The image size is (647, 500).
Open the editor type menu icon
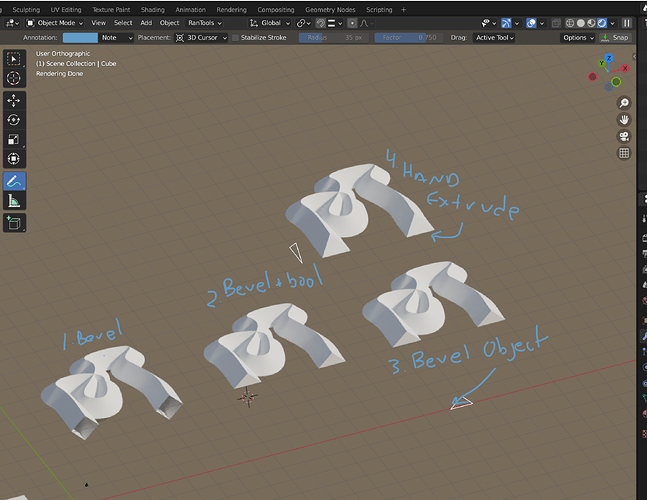pyautogui.click(x=12, y=23)
